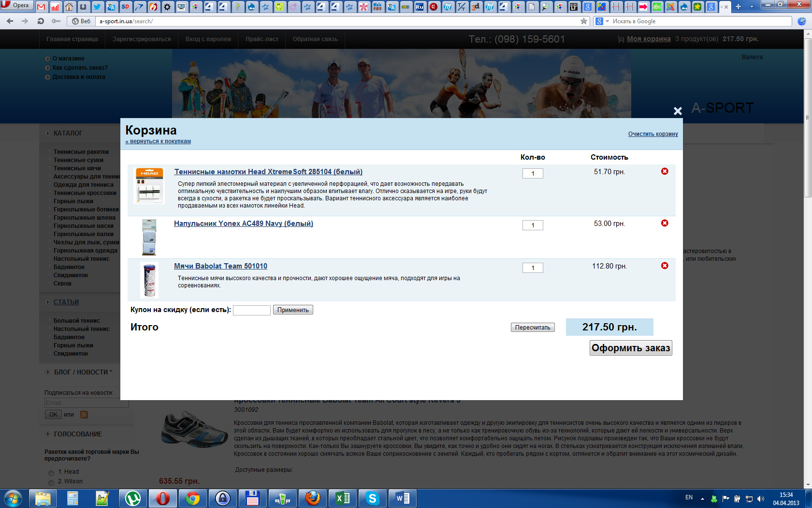The height and width of the screenshot is (508, 812).
Task: Click Head overgrips product thumbnail
Action: click(149, 186)
